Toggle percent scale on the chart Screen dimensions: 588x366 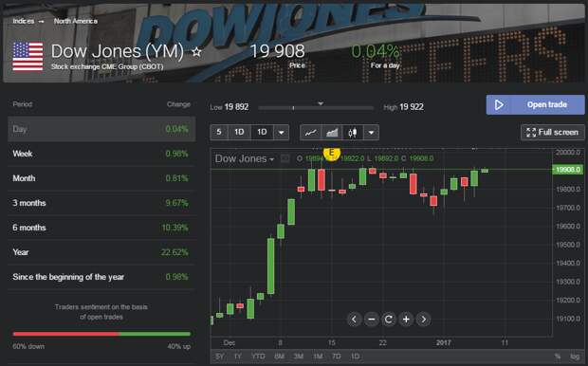[558, 356]
